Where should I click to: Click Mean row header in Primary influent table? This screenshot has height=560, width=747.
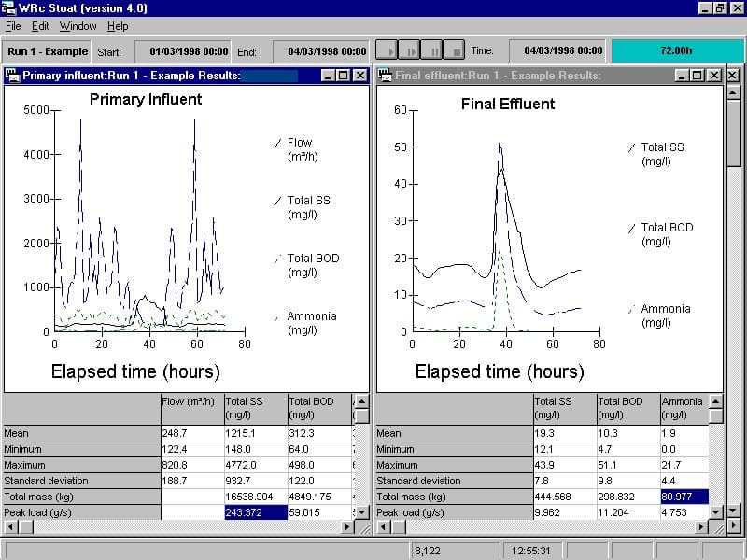click(x=82, y=433)
